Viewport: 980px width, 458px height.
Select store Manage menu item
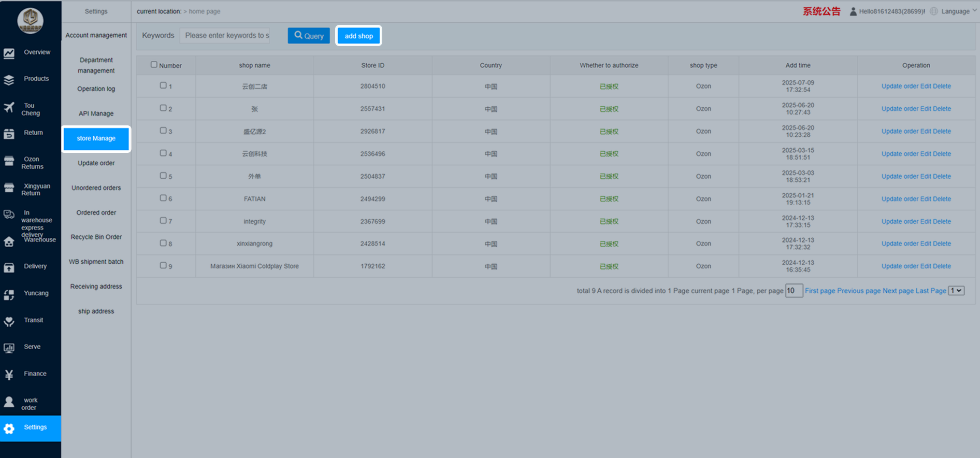coord(96,138)
